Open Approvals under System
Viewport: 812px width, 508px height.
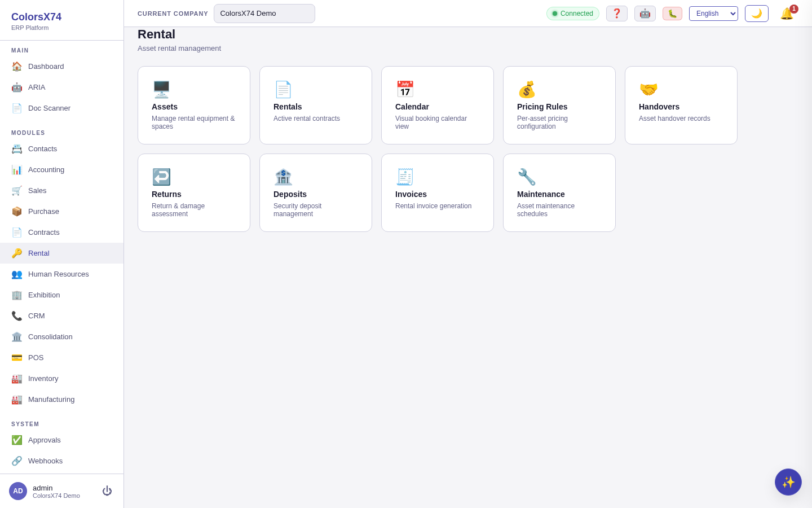tap(62, 440)
